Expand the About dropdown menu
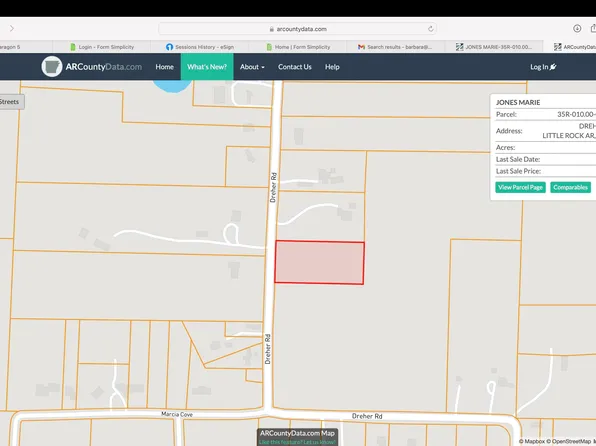 point(252,67)
